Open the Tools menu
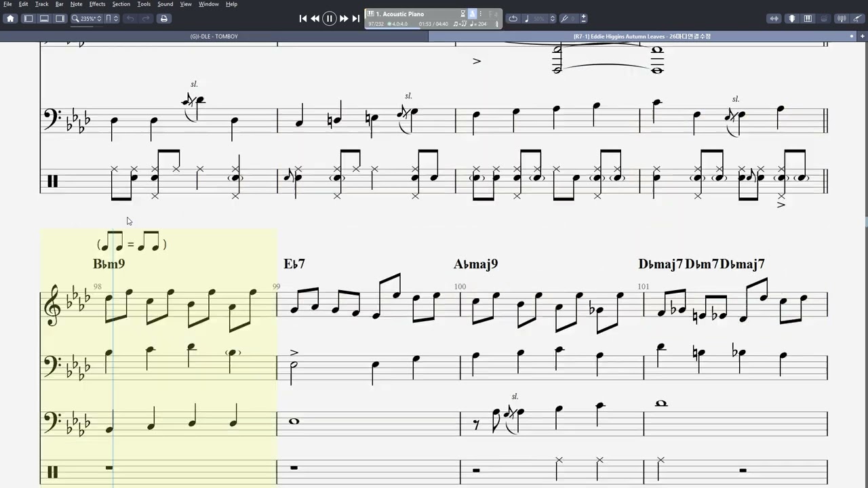Image resolution: width=868 pixels, height=488 pixels. point(144,4)
